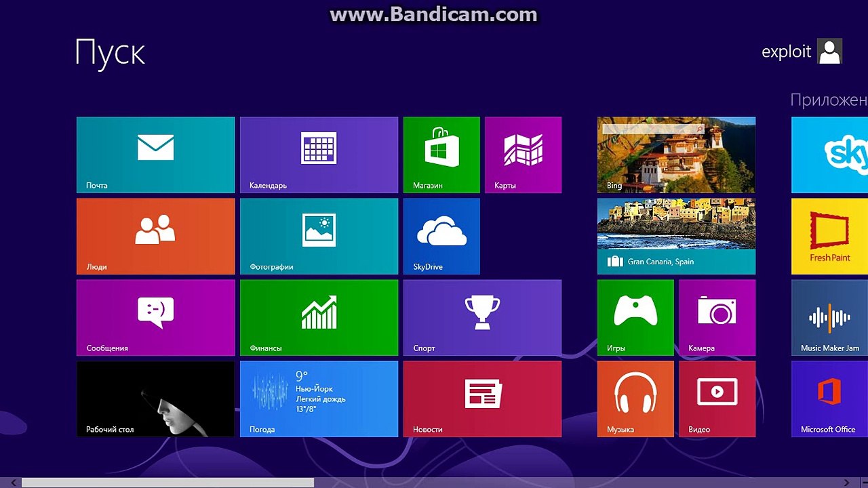Open the Рабочий стол desktop tile
The height and width of the screenshot is (488, 868).
pyautogui.click(x=155, y=399)
